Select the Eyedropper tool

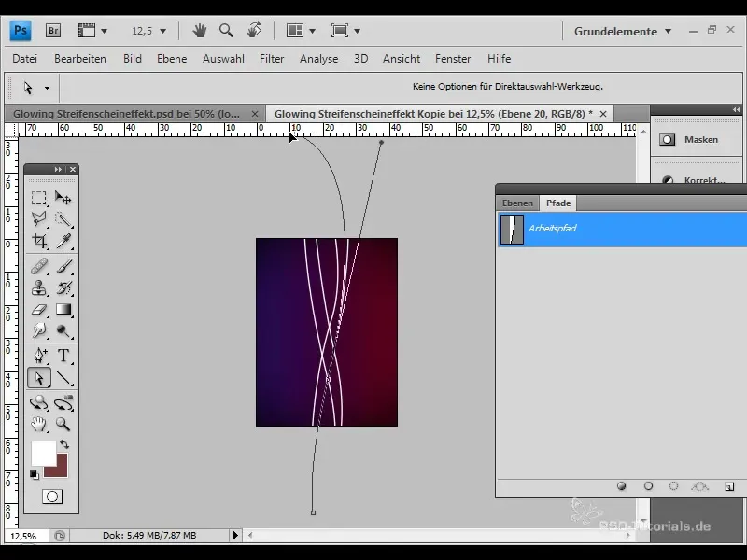(63, 241)
